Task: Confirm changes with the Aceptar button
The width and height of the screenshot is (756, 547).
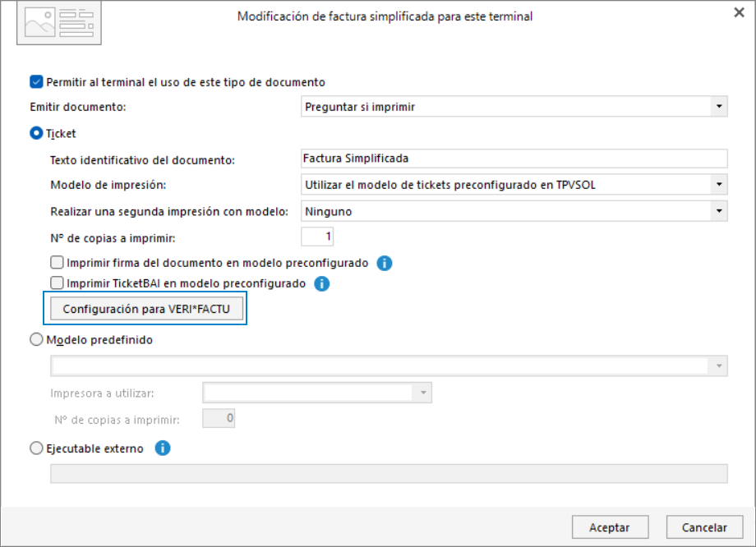Action: (610, 527)
